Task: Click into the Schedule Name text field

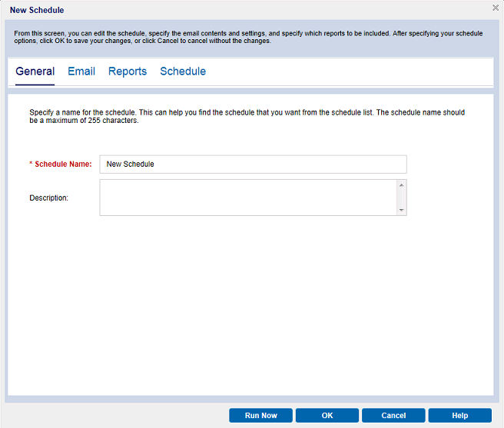Action: click(x=253, y=164)
